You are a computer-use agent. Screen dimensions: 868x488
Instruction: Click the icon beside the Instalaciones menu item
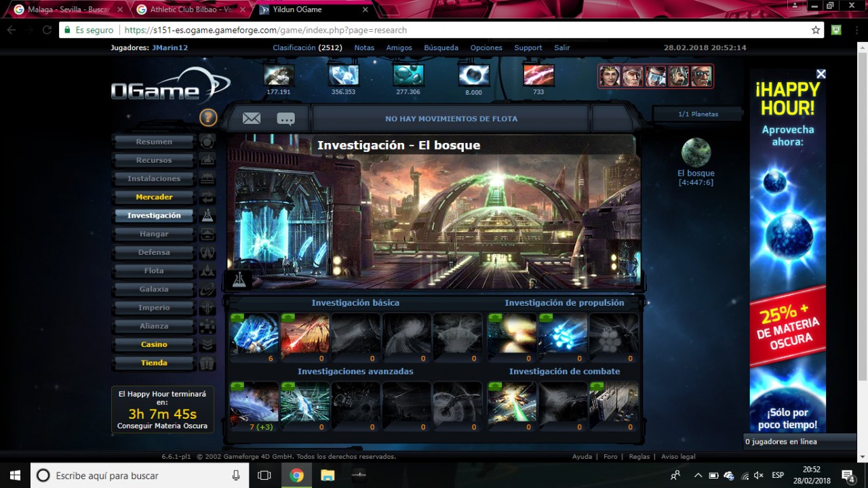point(208,178)
